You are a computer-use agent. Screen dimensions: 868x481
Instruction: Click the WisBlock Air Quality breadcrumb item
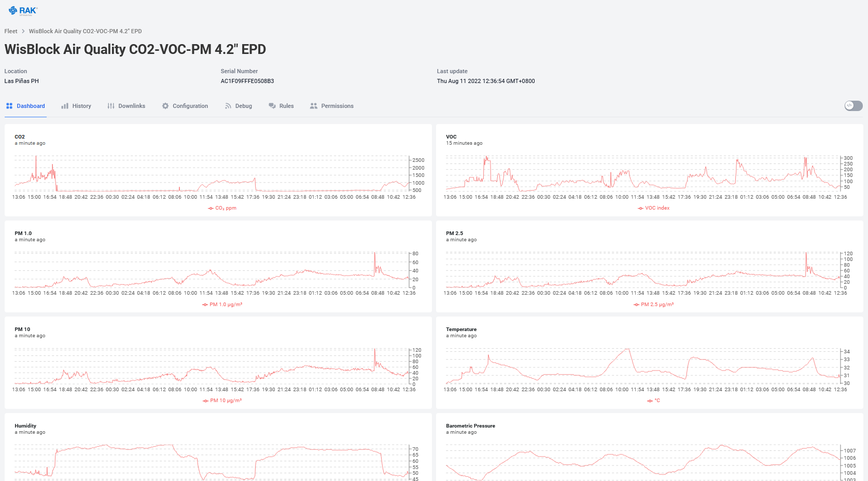tap(85, 31)
